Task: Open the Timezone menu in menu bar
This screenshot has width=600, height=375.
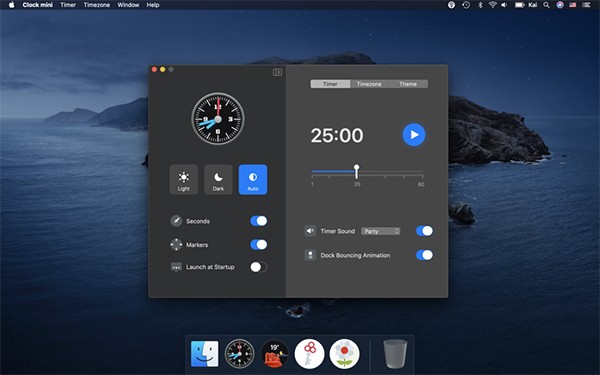Action: 97,5
